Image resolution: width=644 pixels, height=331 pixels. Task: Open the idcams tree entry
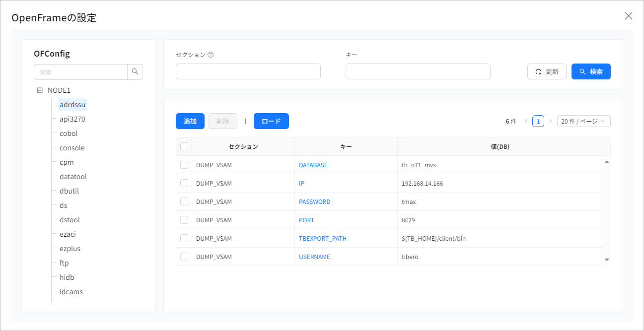(x=71, y=292)
